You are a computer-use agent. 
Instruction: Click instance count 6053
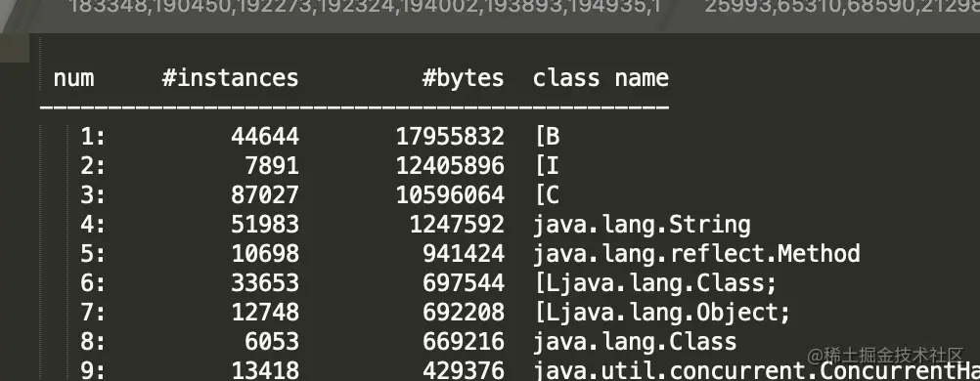tap(272, 342)
